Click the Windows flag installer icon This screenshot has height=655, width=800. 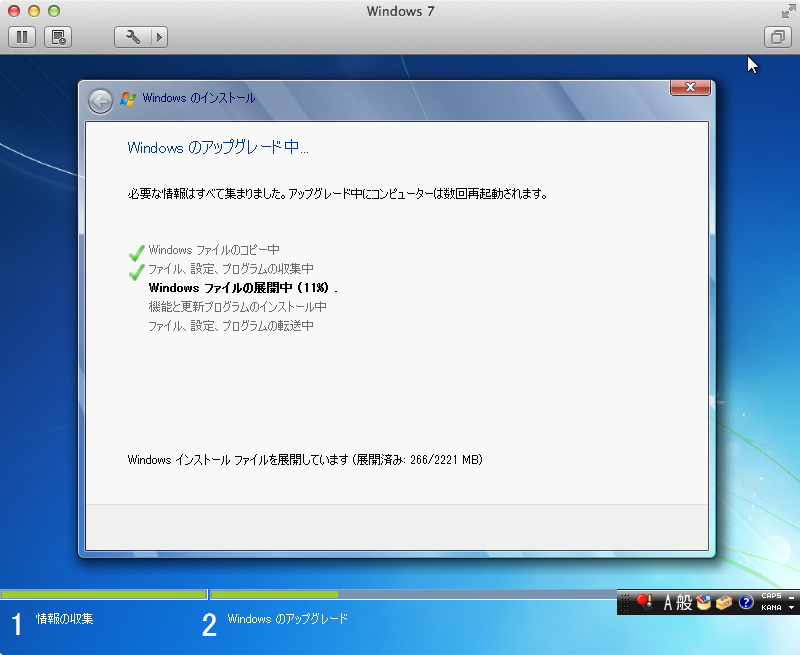tap(128, 98)
